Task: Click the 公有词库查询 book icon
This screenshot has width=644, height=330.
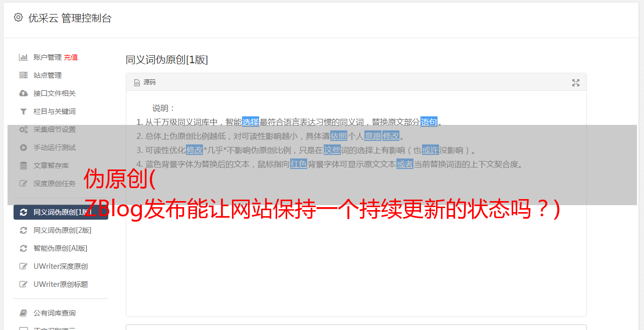Action: tap(23, 313)
